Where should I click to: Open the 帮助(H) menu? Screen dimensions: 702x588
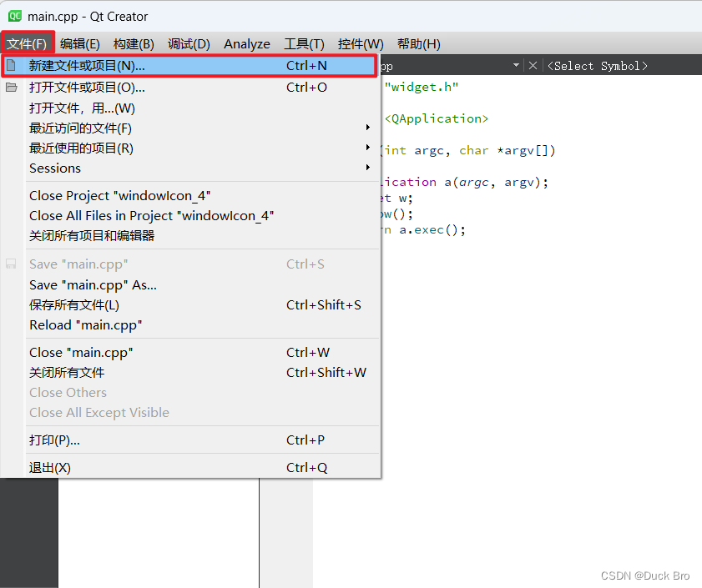pyautogui.click(x=418, y=43)
